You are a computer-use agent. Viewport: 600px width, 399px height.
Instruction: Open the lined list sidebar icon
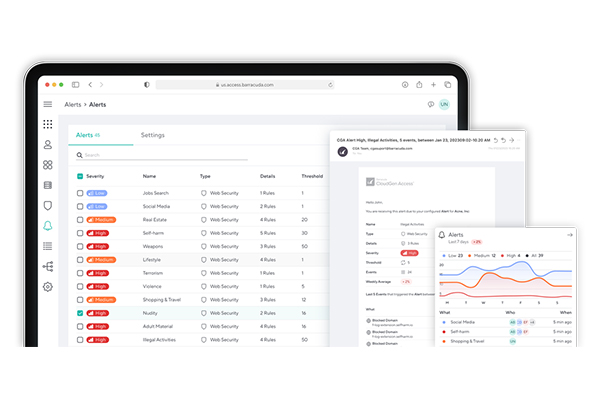(48, 246)
